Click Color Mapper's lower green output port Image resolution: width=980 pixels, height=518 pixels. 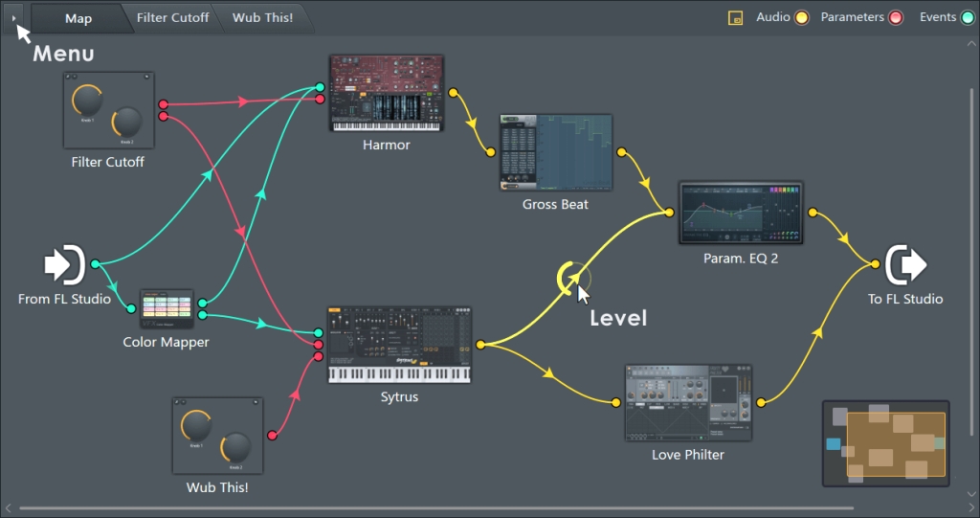[203, 315]
